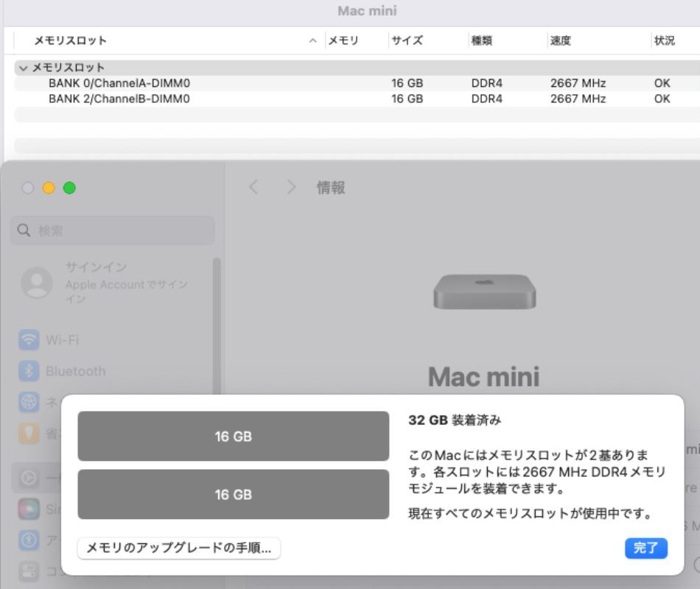Click the Wi-Fi label in sidebar
This screenshot has height=589, width=700.
point(63,339)
